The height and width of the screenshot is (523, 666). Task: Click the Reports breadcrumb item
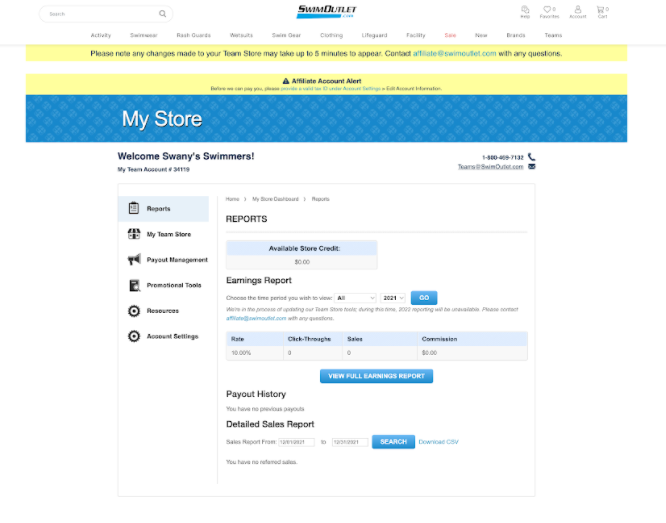320,199
